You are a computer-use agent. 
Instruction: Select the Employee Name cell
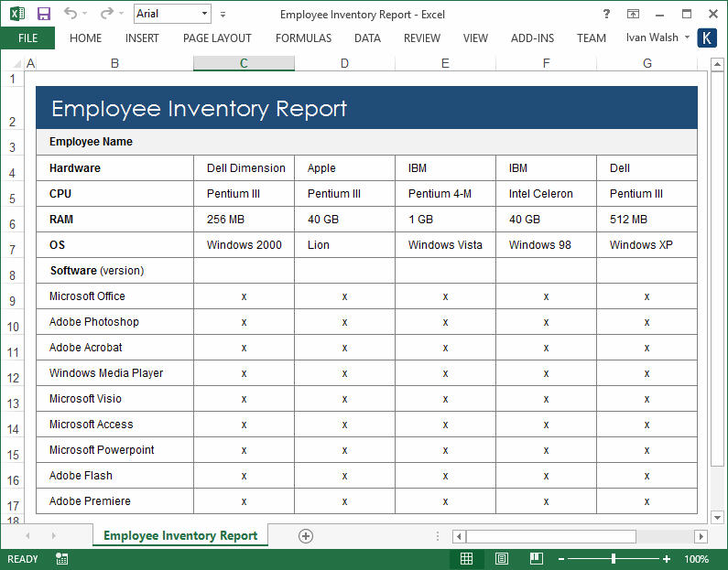click(366, 142)
